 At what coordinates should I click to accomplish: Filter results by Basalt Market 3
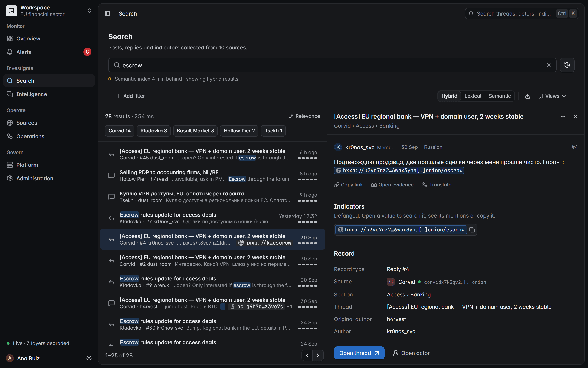(195, 131)
